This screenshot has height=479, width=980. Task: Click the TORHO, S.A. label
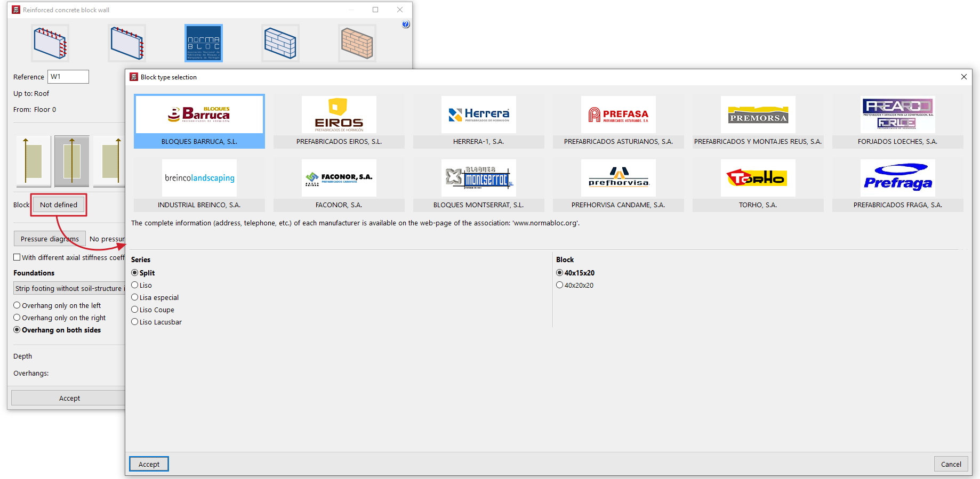click(x=758, y=205)
